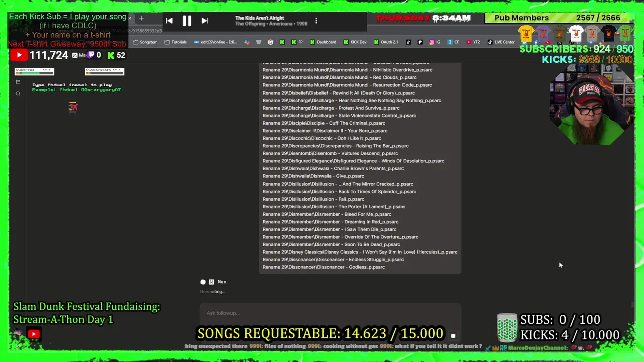Image resolution: width=644 pixels, height=362 pixels.
Task: Open a new browser tab
Action: 141,19
